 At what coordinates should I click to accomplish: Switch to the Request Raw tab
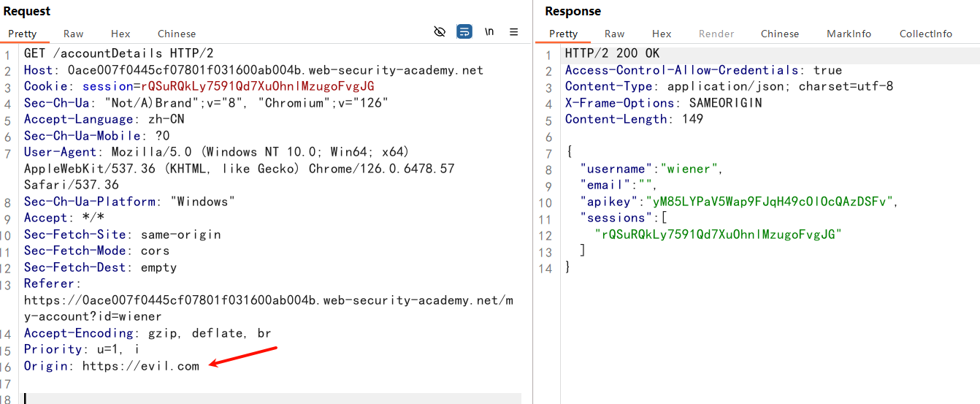pyautogui.click(x=73, y=34)
